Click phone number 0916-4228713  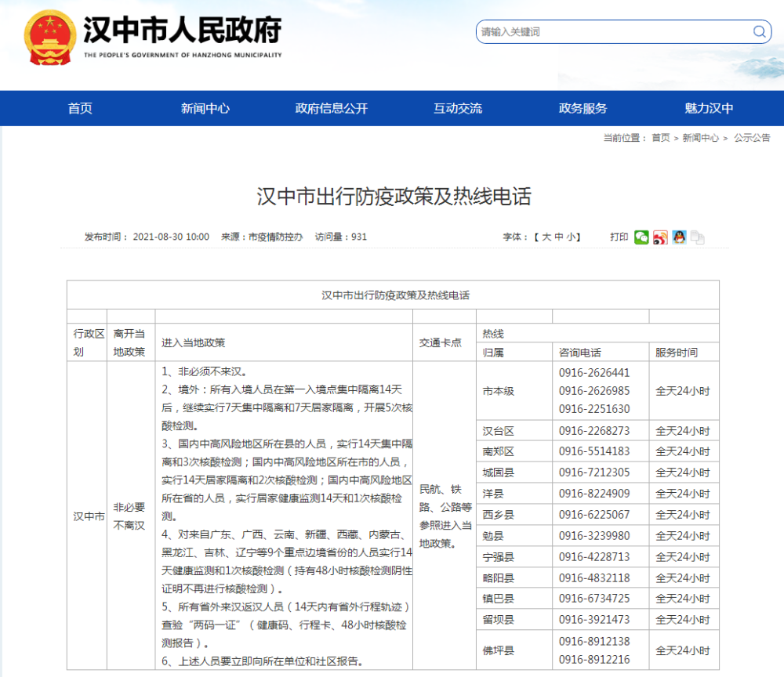tap(594, 556)
